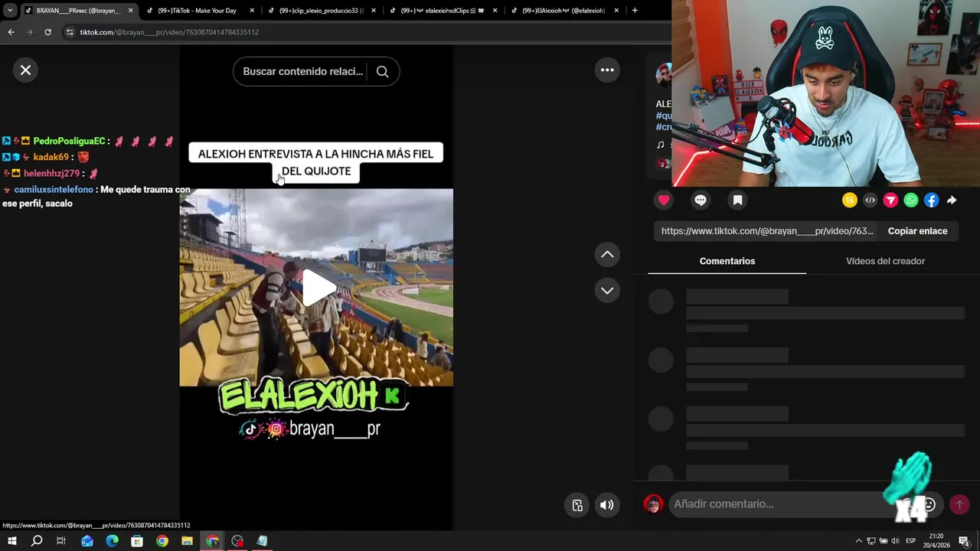This screenshot has height=551, width=980.
Task: Send to friends via pink paper-plane icon
Action: coord(890,201)
